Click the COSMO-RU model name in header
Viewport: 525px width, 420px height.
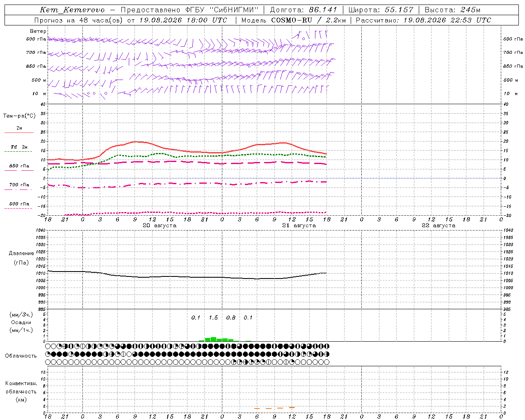292,20
